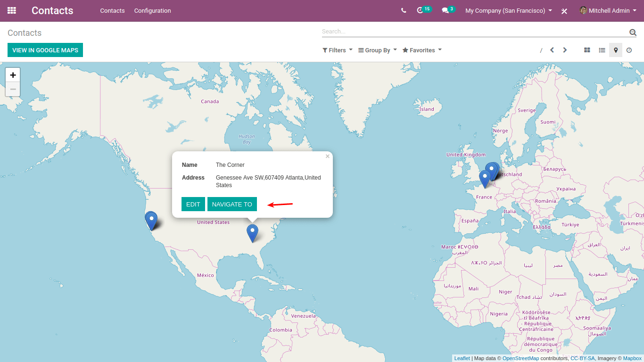Open My Company (San Francisco) switcher
The width and height of the screenshot is (644, 362).
tap(509, 10)
